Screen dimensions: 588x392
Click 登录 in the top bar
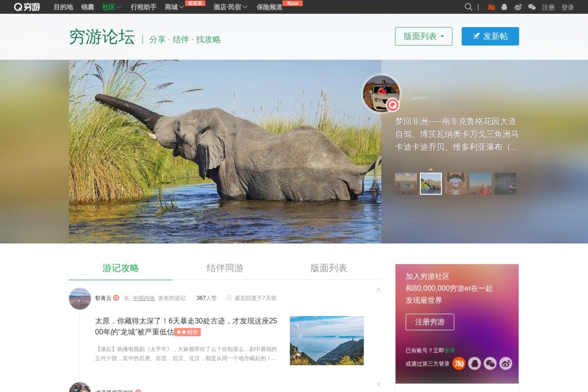click(568, 7)
